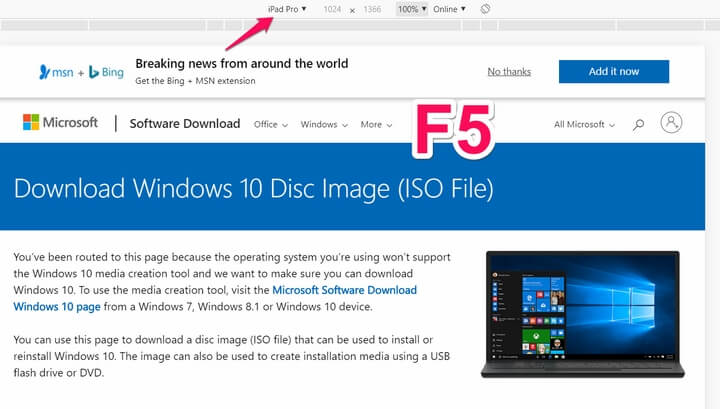Click the Add it now button
The height and width of the screenshot is (409, 720).
(613, 72)
